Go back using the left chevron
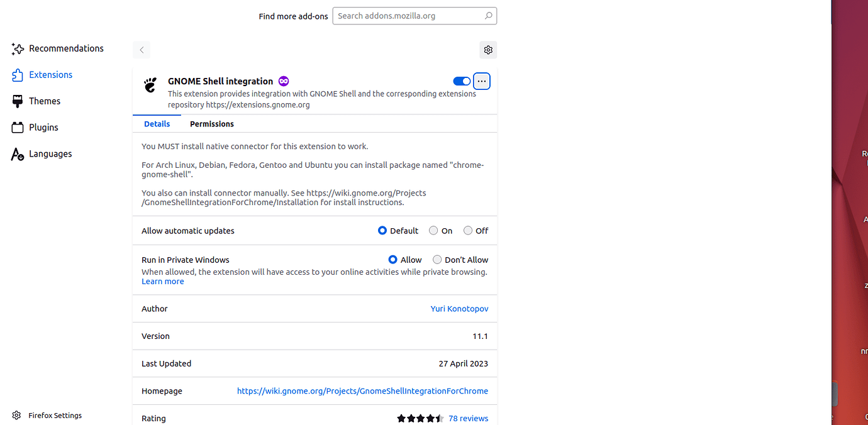868x425 pixels. [142, 50]
